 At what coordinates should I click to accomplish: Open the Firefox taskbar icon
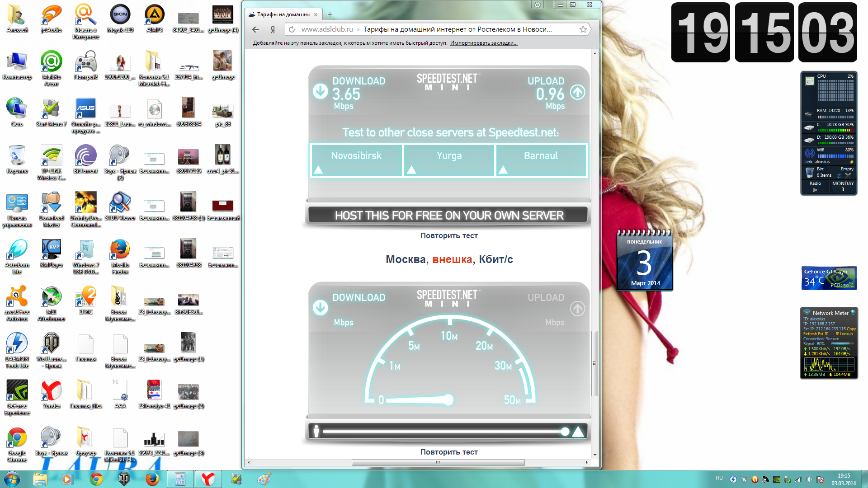click(x=152, y=479)
